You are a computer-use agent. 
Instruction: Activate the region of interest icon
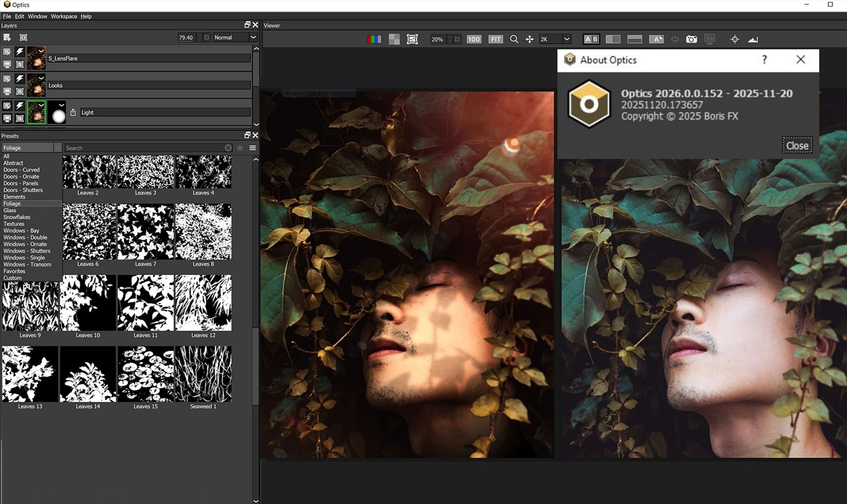(x=412, y=39)
